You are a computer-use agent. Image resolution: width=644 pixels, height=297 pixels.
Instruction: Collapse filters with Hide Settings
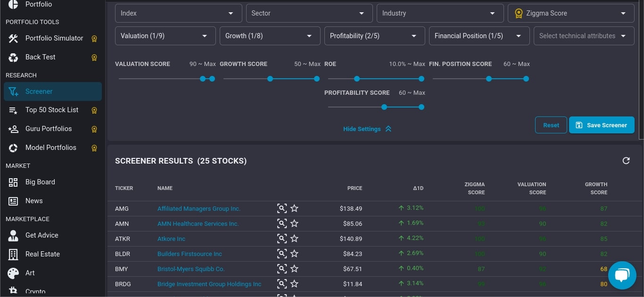point(367,129)
